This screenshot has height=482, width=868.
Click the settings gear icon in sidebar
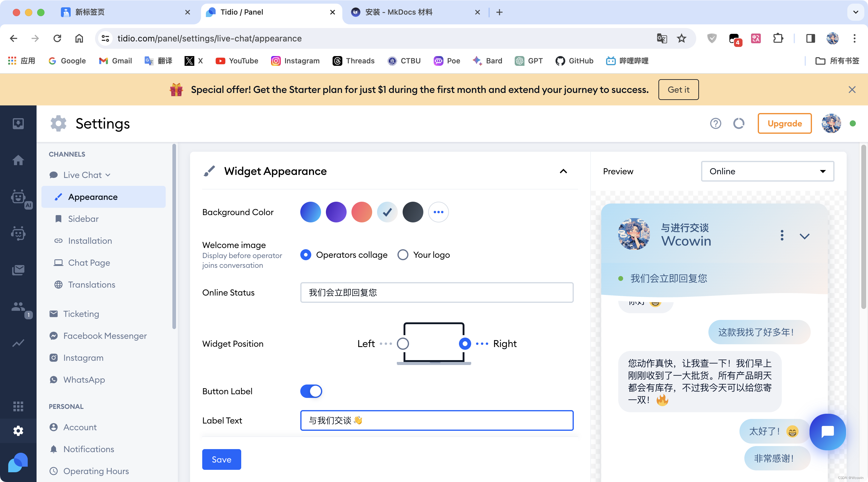[17, 430]
